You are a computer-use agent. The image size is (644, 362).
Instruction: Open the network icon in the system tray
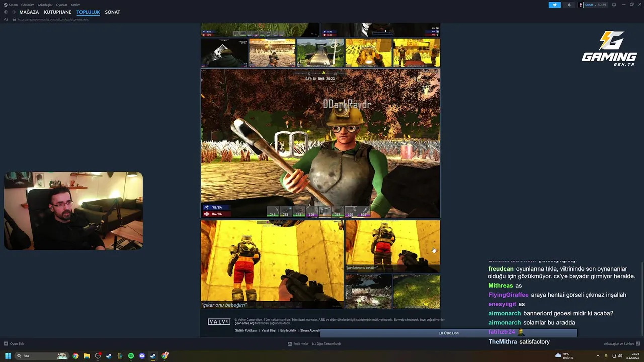[613, 356]
